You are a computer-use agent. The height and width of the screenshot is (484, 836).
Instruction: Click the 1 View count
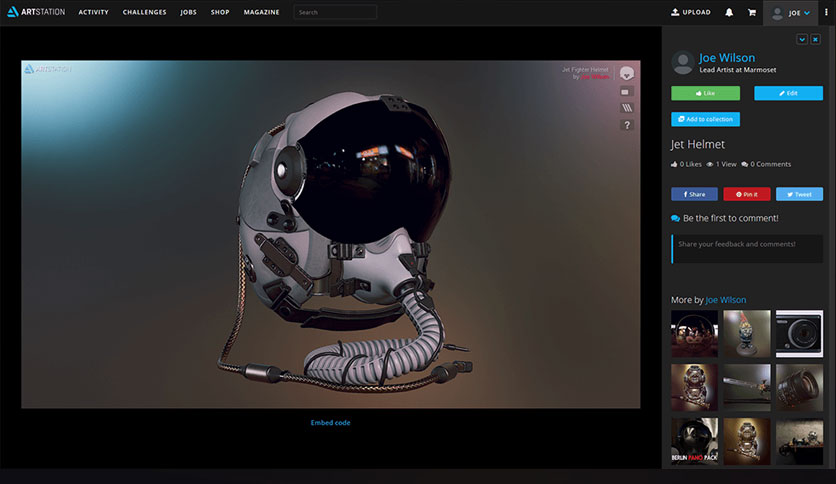coord(721,164)
